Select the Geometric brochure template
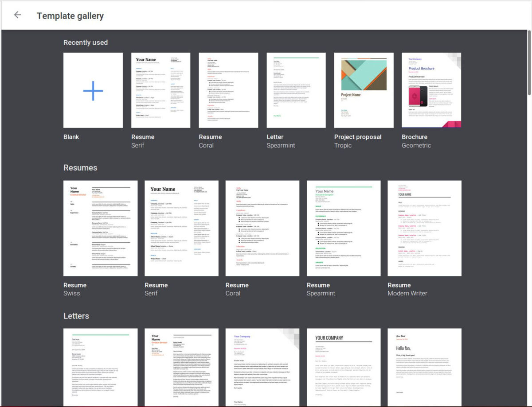532x407 pixels. pos(430,90)
